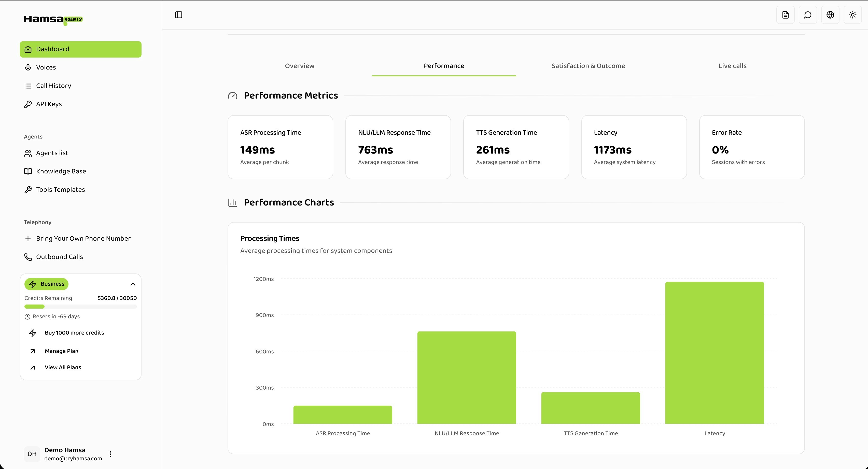This screenshot has height=469, width=868.
Task: Open the Voices section in the sidebar
Action: point(46,67)
